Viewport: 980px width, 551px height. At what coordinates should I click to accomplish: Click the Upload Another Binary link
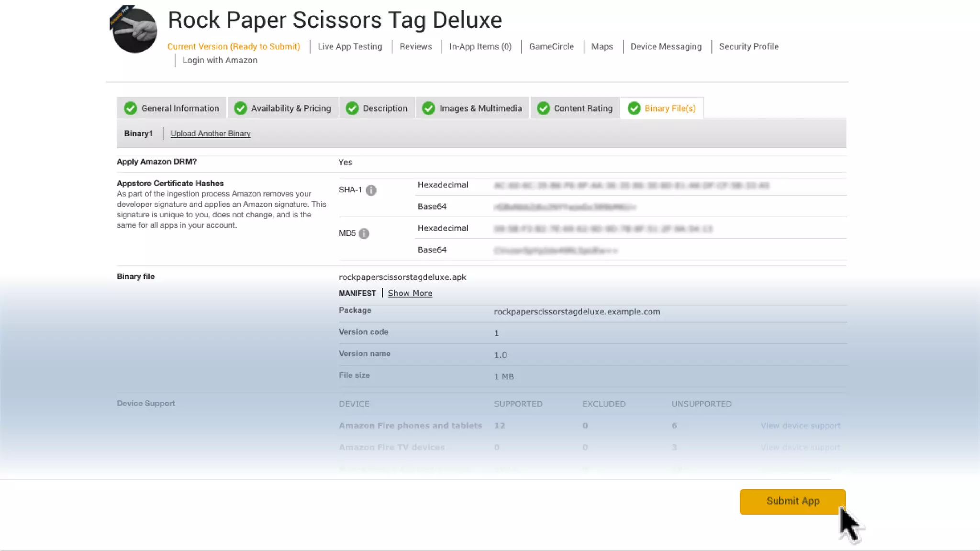coord(211,134)
